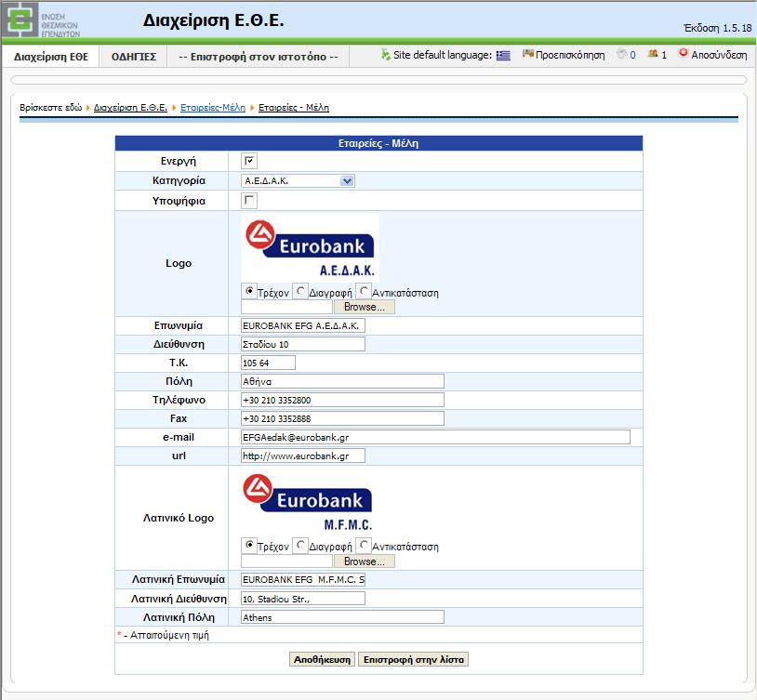The width and height of the screenshot is (757, 700).
Task: Click the last breadcrumb Εταιρείες - Μέλη
Action: click(x=294, y=108)
